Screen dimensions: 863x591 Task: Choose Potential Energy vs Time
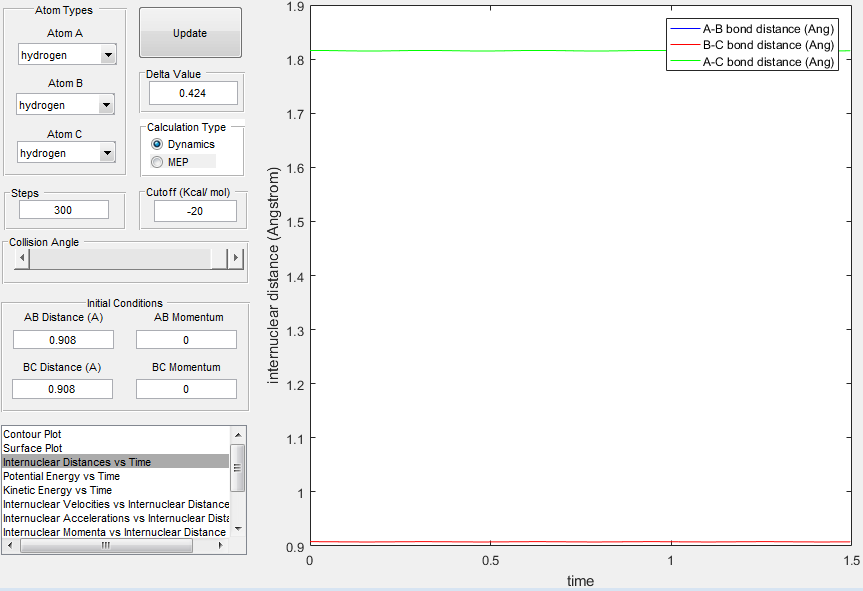pos(61,476)
